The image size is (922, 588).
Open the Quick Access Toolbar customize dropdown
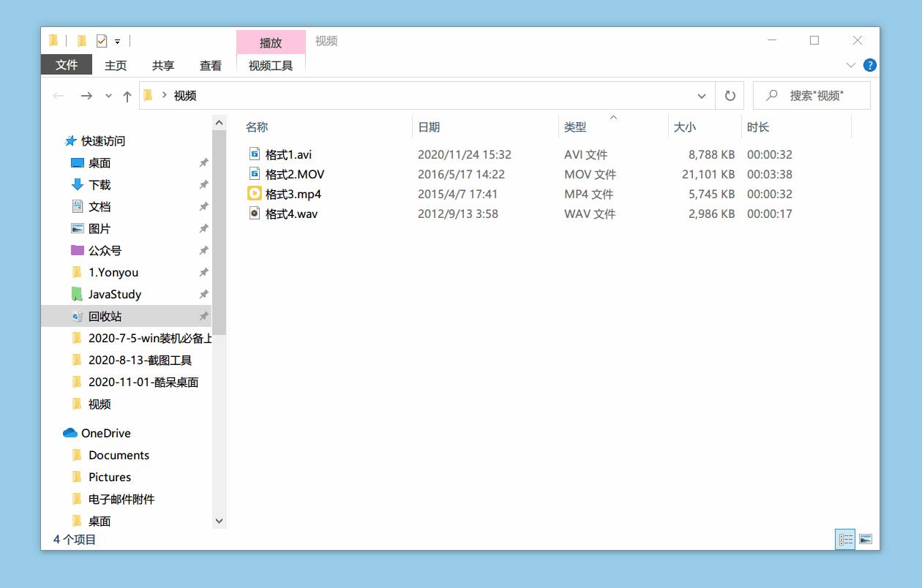tap(117, 40)
